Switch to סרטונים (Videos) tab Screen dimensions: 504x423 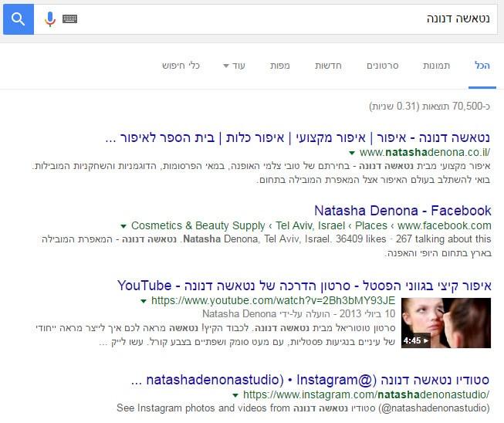[383, 66]
